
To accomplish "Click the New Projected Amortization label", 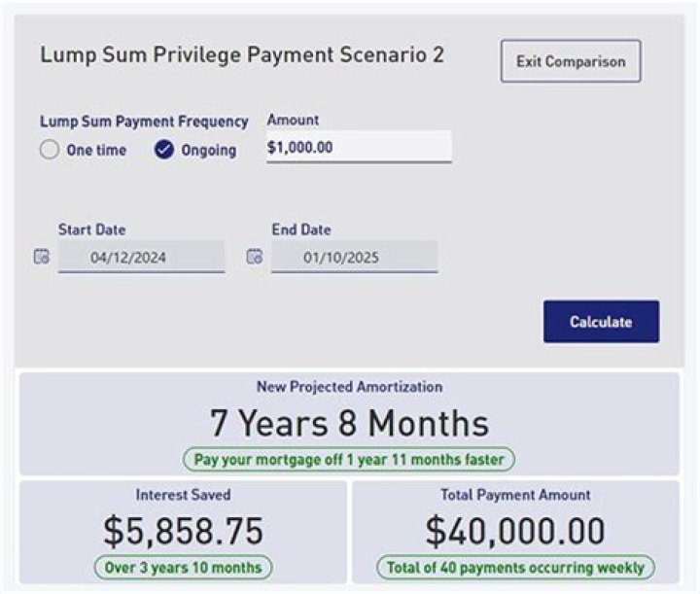I will 349,387.
